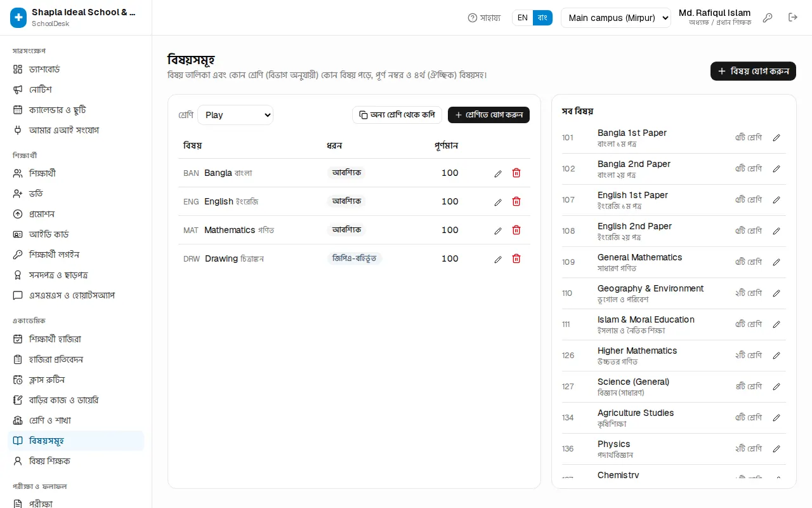
Task: Click the key icon in header
Action: tap(768, 18)
